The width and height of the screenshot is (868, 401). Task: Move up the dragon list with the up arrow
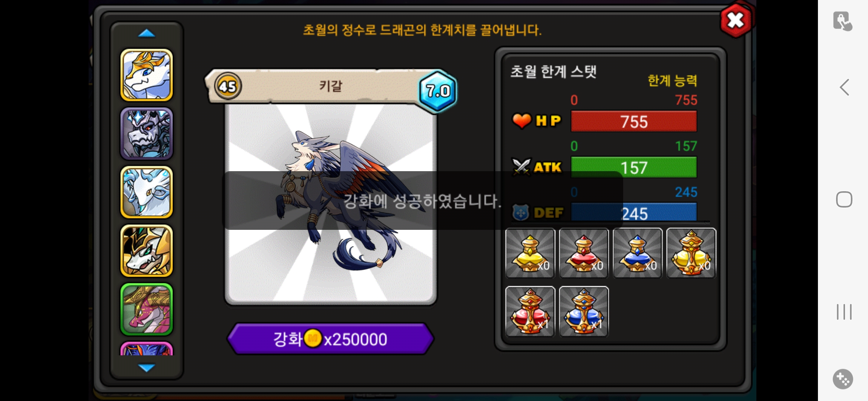pyautogui.click(x=147, y=33)
